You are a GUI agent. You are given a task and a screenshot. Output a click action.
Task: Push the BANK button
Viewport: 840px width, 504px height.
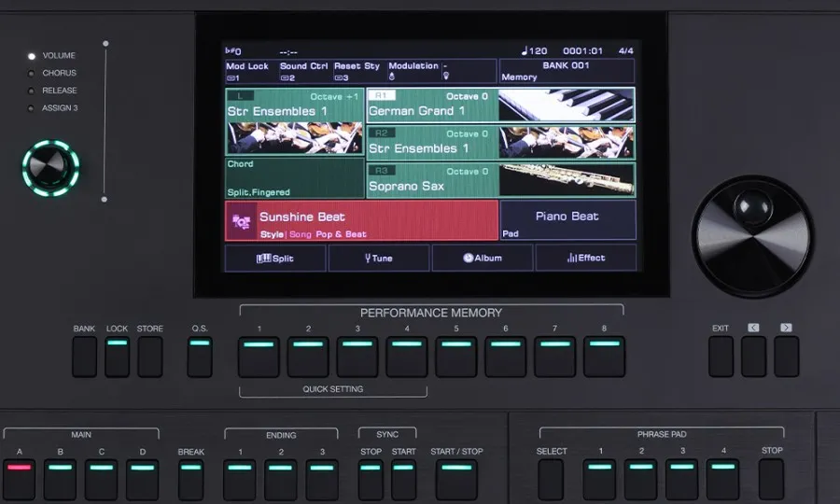point(84,357)
